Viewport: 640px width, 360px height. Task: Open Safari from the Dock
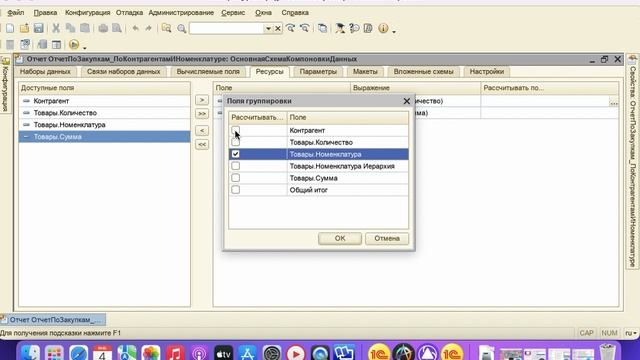point(79,352)
